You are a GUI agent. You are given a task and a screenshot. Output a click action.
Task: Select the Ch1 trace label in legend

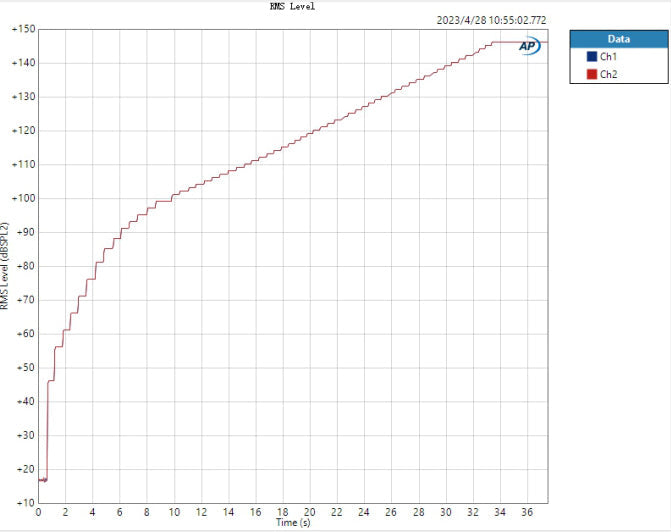(x=608, y=57)
